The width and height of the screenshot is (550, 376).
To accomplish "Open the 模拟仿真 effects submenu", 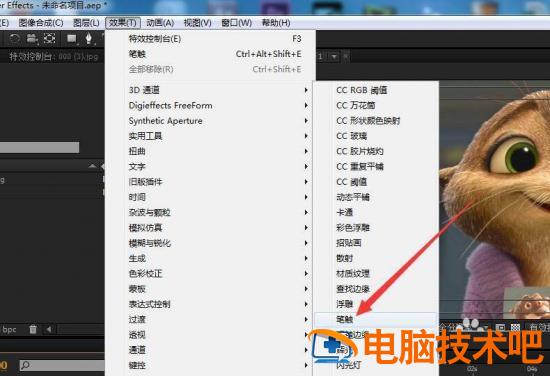I will tap(210, 228).
